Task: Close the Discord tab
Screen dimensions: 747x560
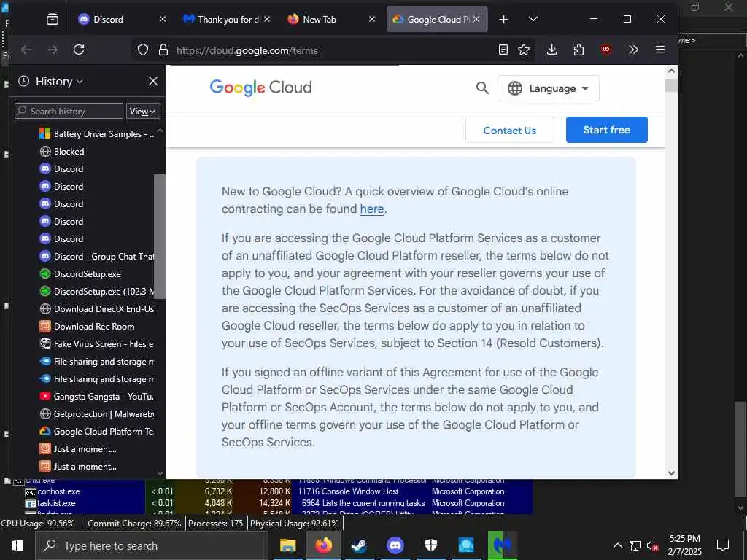Action: [x=163, y=19]
